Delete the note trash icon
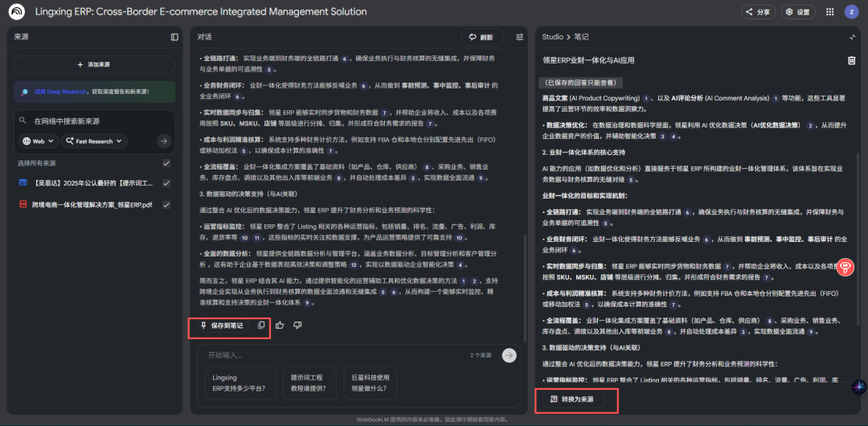The width and height of the screenshot is (868, 426). (851, 60)
